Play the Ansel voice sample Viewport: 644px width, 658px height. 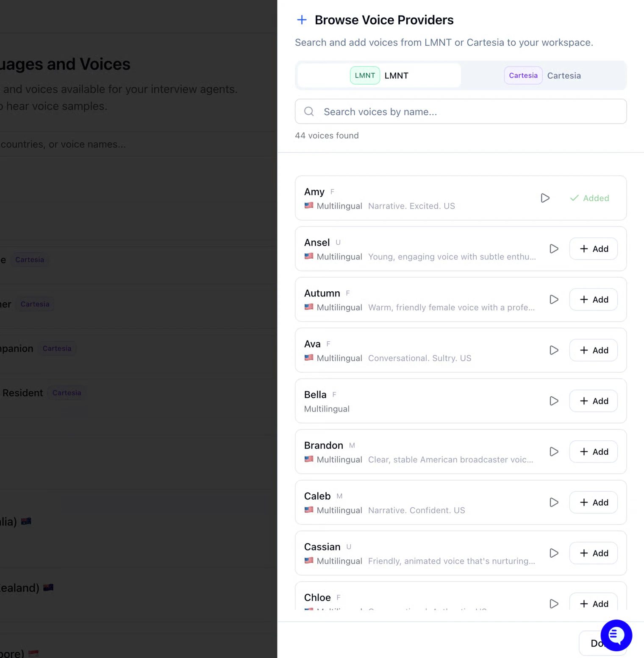[x=554, y=249]
